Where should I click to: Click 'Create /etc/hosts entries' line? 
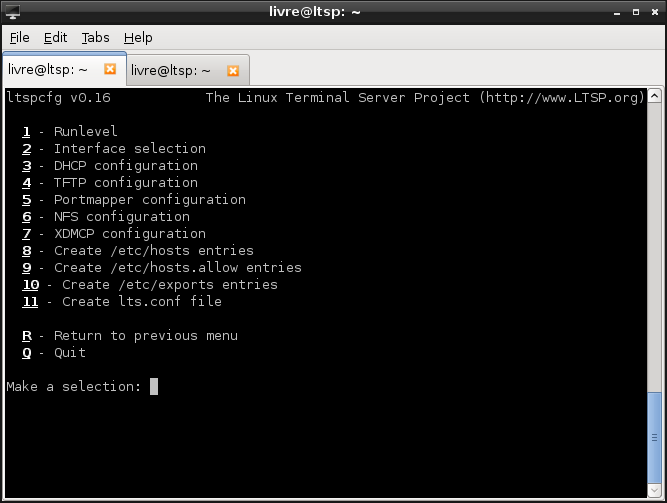(138, 251)
